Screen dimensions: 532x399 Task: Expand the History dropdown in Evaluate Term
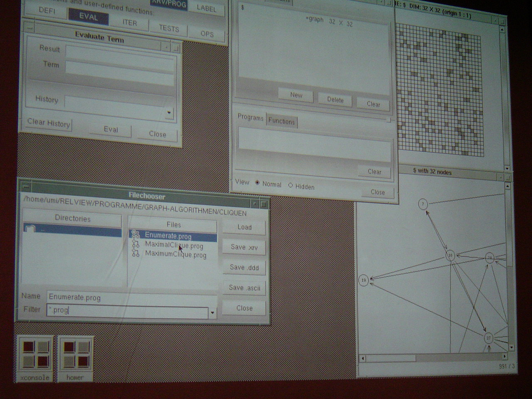click(169, 112)
